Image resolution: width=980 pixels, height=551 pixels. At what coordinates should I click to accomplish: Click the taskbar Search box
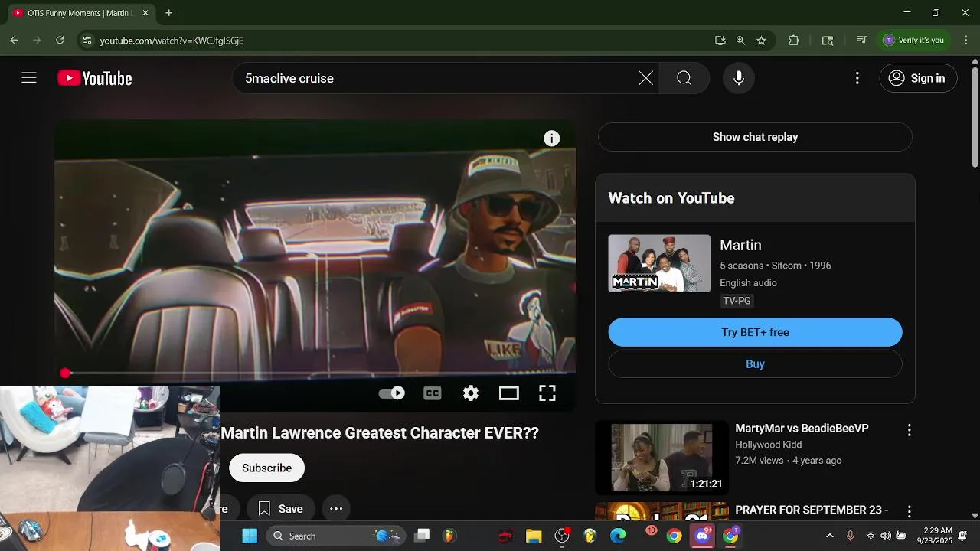click(x=335, y=536)
